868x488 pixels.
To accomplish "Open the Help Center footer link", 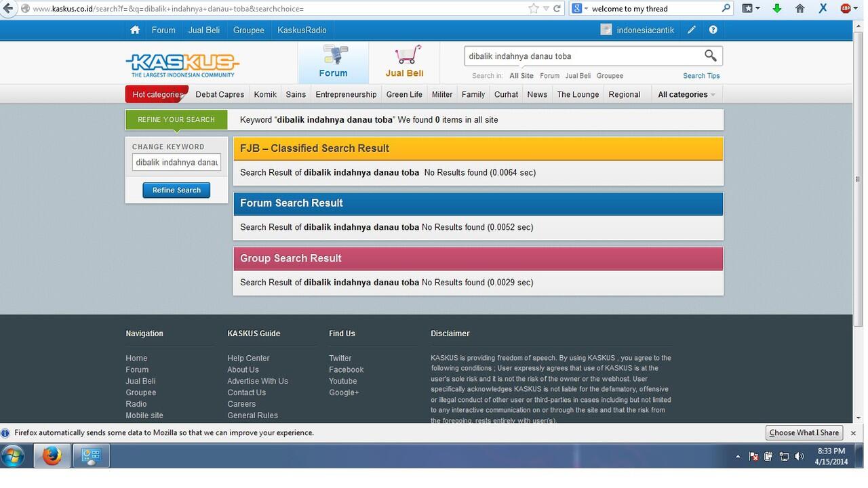I will click(248, 358).
